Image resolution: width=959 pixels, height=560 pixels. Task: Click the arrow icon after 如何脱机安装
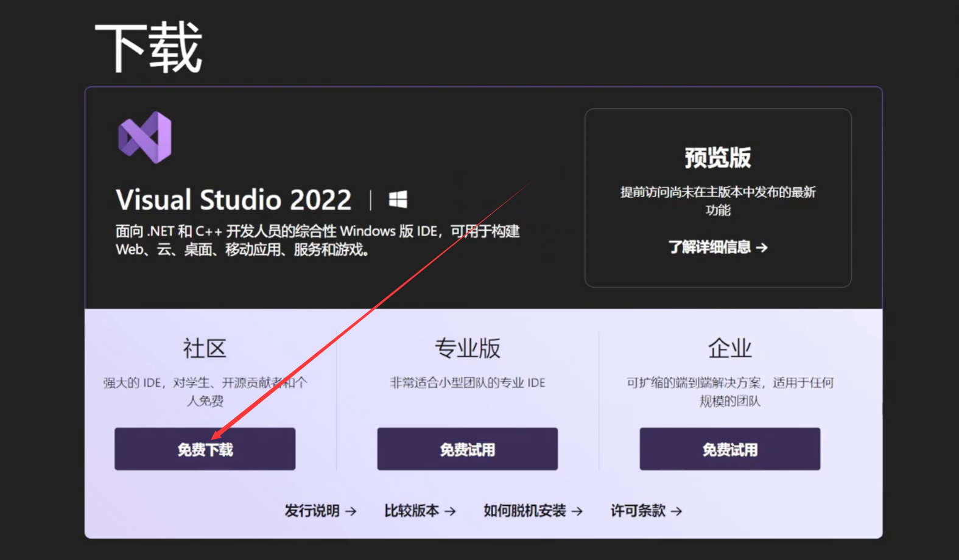[577, 511]
